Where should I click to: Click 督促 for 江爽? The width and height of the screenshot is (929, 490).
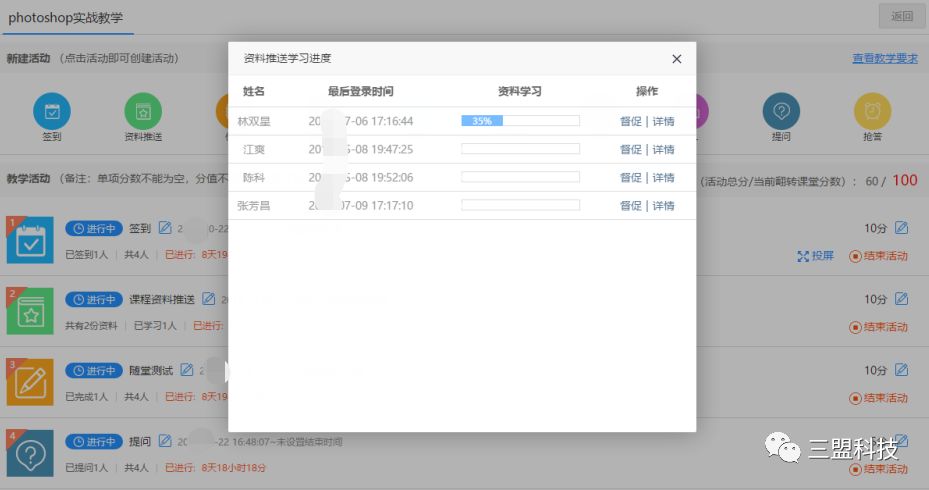coord(630,149)
